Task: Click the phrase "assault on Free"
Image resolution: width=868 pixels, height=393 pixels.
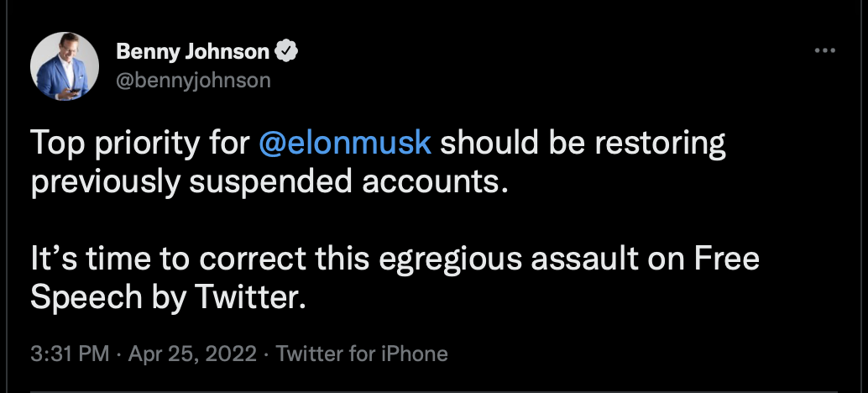Action: click(x=645, y=259)
